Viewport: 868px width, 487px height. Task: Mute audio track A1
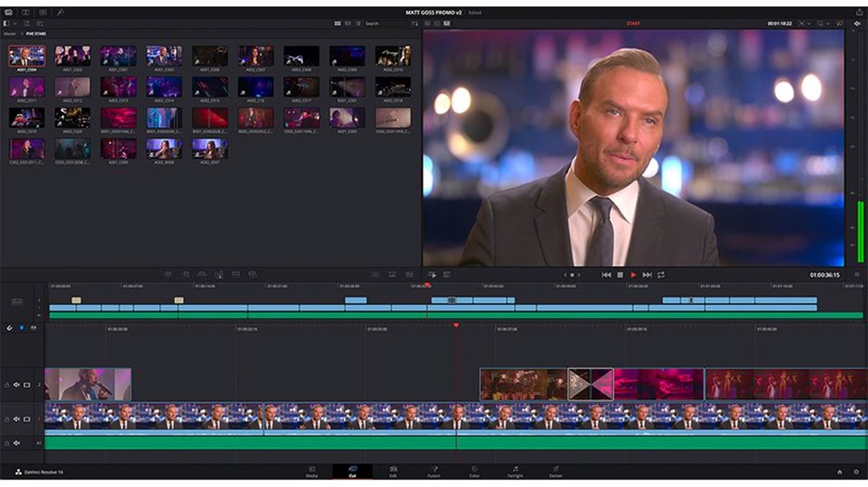tap(17, 444)
